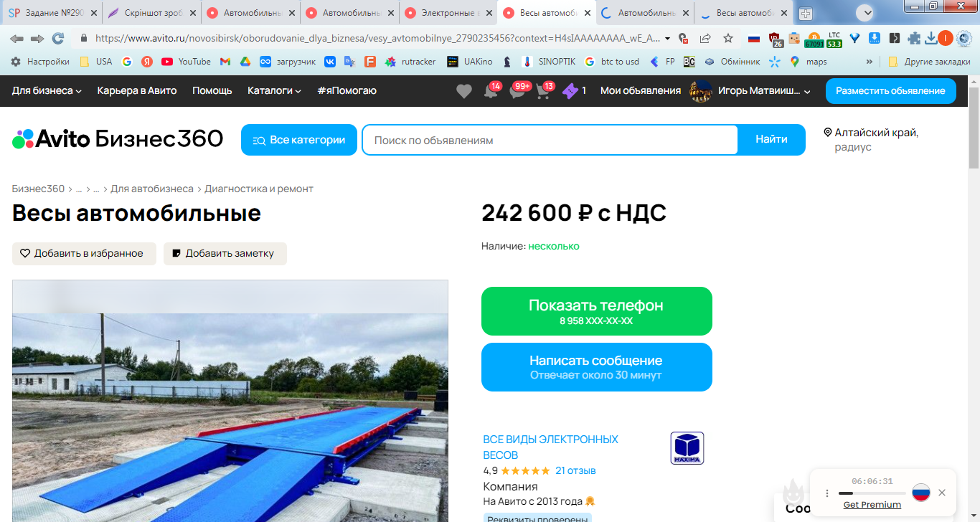Click Добавить в избранное button
980x522 pixels.
[84, 254]
